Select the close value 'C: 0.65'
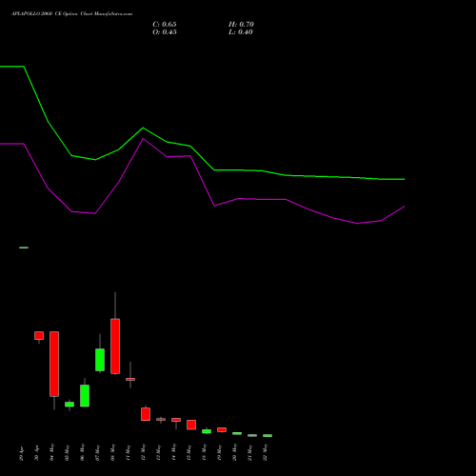Viewport: 476px width, 476px height. [165, 25]
